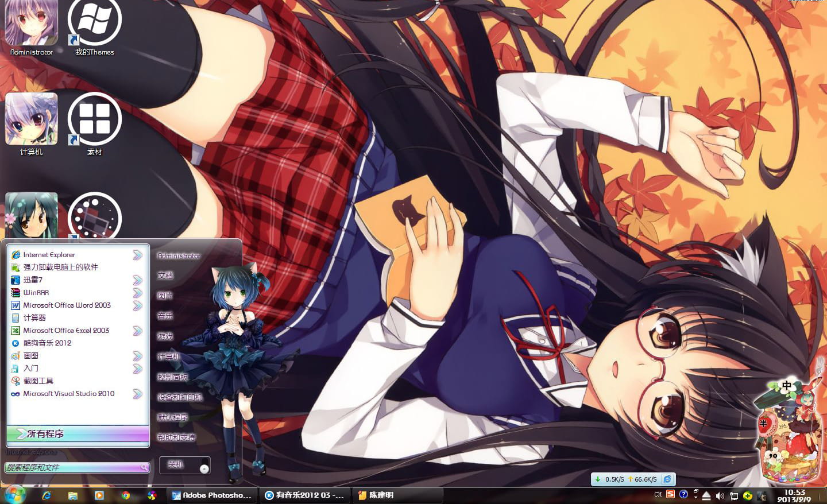
Task: Toggle the CH input language indicator
Action: pyautogui.click(x=658, y=494)
